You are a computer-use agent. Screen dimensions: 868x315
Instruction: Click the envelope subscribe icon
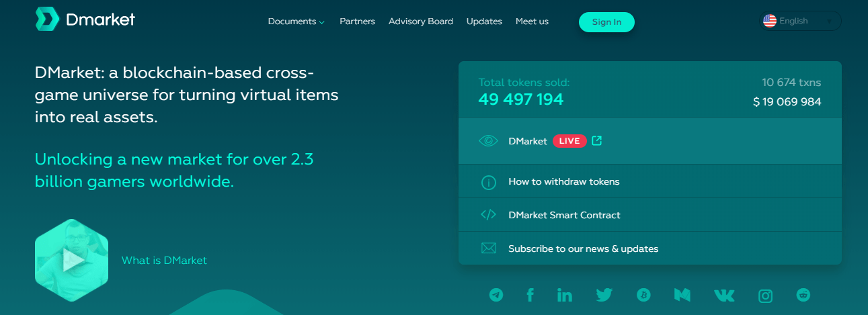(x=488, y=249)
